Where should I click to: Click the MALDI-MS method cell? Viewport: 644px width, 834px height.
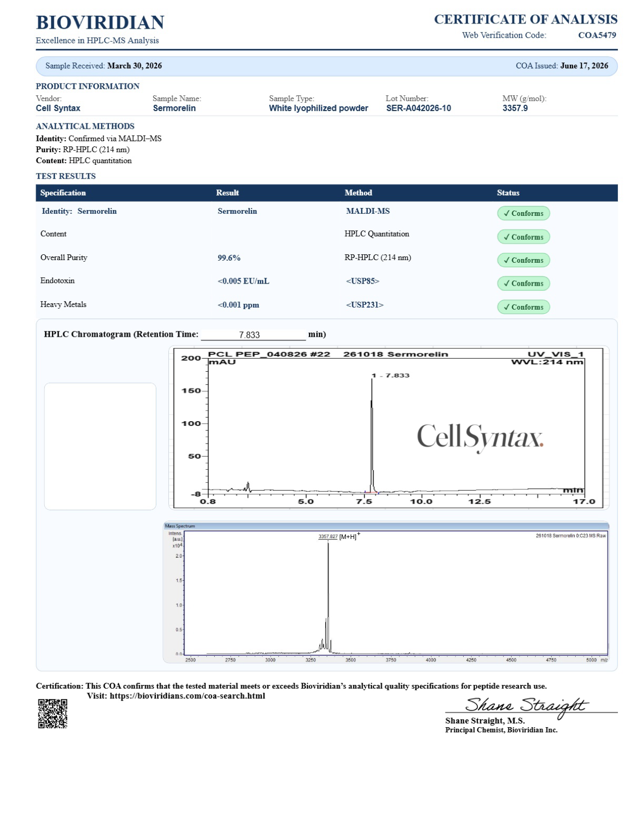point(368,211)
